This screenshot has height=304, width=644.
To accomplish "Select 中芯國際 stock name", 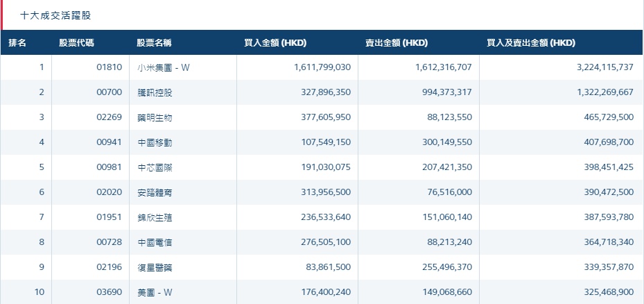I will coord(155,167).
